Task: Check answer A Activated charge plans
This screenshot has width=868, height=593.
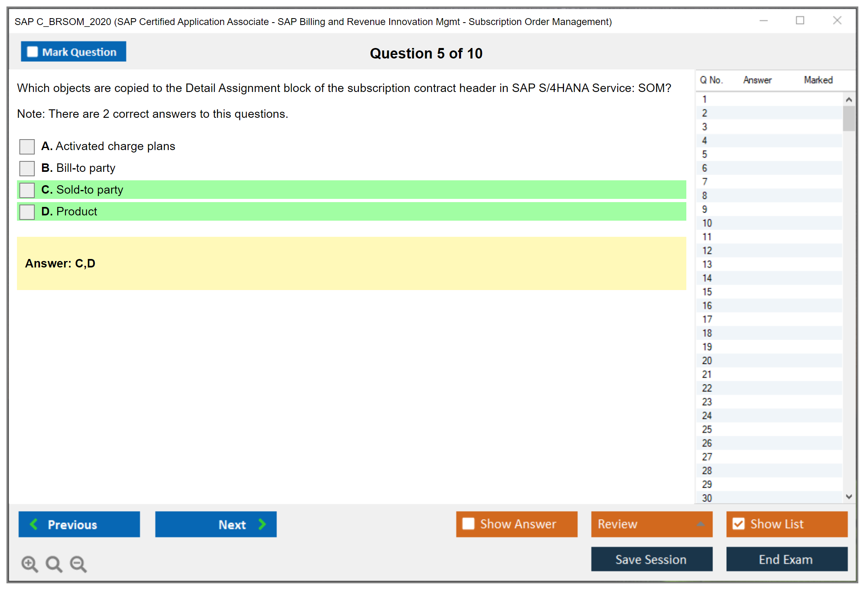Action: [x=27, y=146]
